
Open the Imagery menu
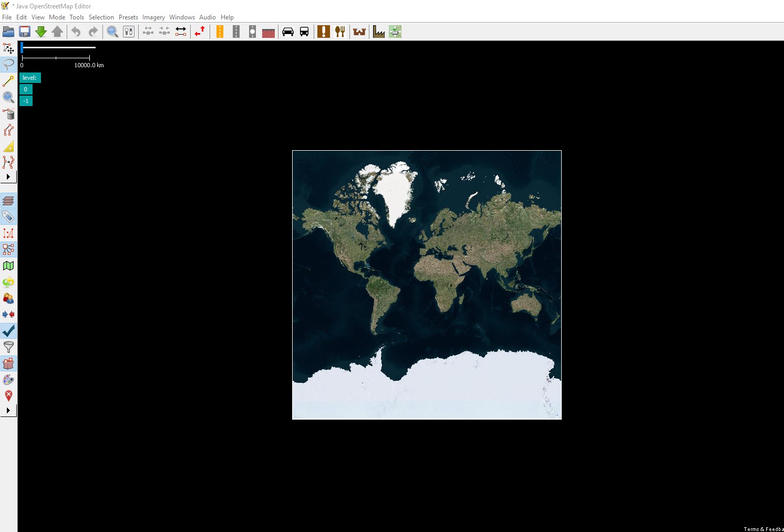pos(153,17)
